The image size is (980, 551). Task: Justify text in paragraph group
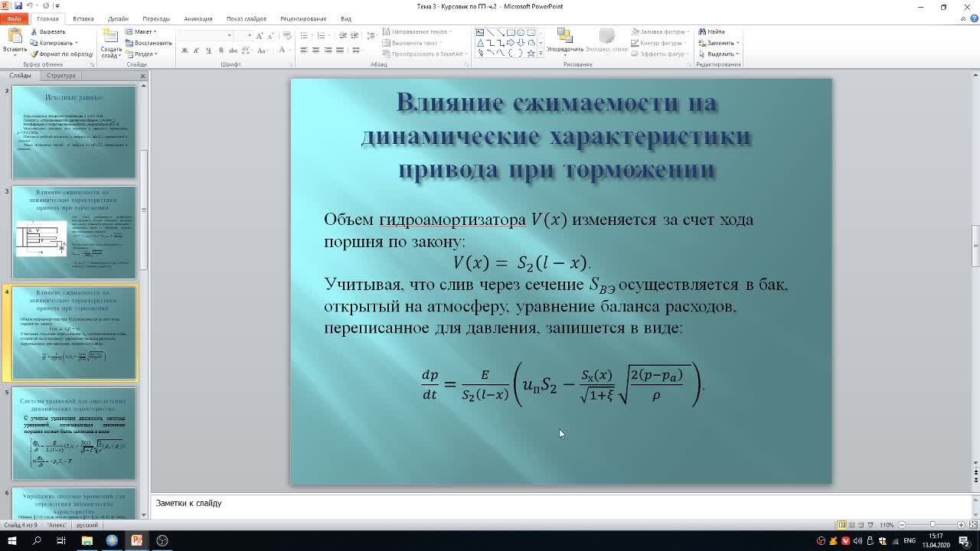coord(341,51)
